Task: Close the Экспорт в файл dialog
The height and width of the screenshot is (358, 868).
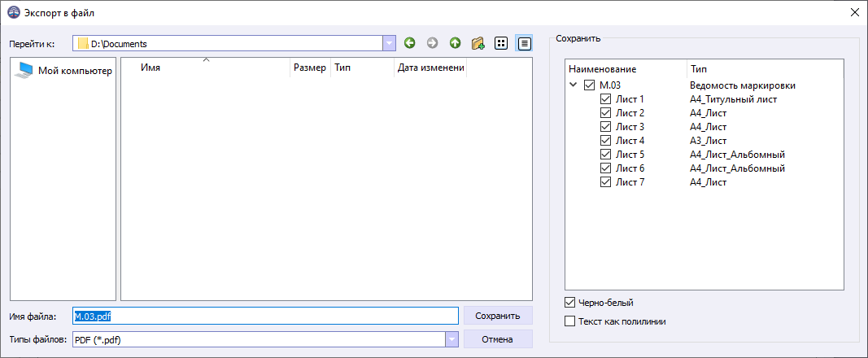Action: [x=854, y=13]
